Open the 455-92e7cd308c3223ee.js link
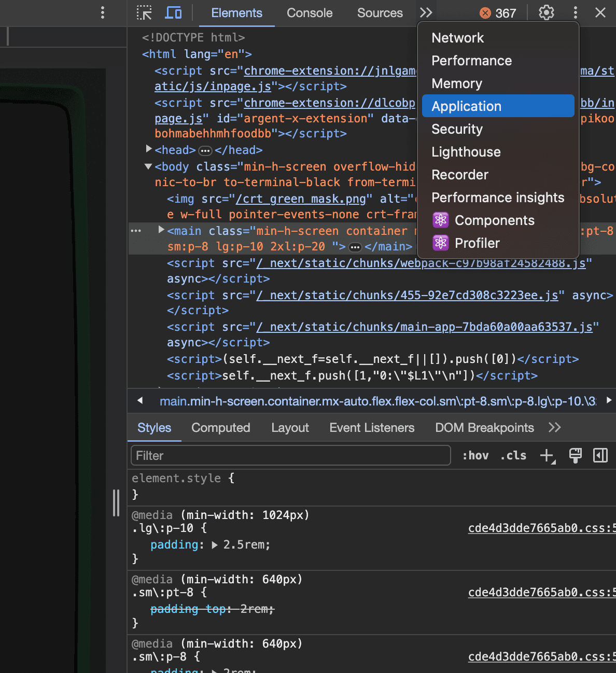Image resolution: width=616 pixels, height=673 pixels. click(x=408, y=296)
